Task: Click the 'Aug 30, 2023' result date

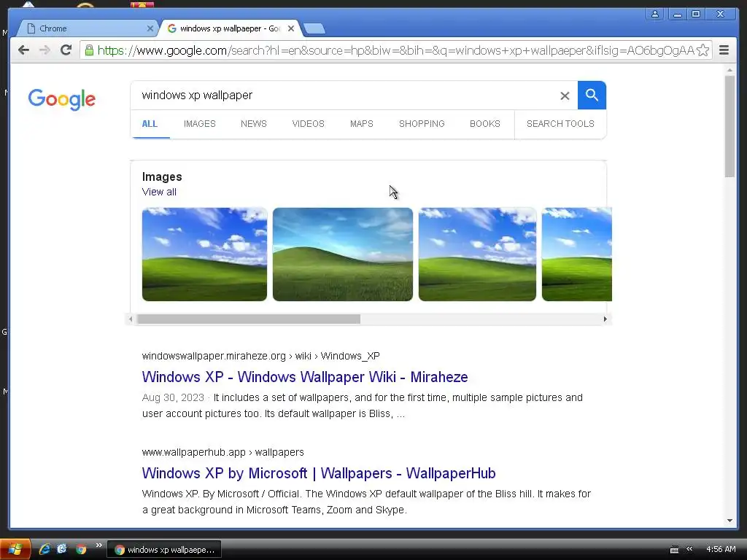Action: [173, 397]
